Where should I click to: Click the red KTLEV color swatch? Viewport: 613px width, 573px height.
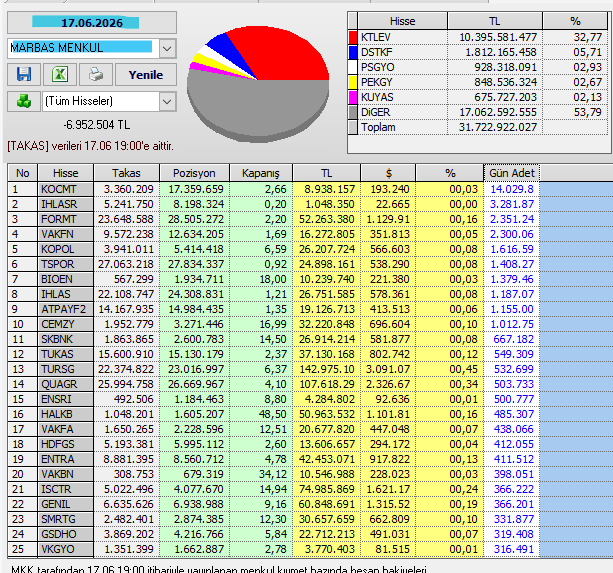353,37
